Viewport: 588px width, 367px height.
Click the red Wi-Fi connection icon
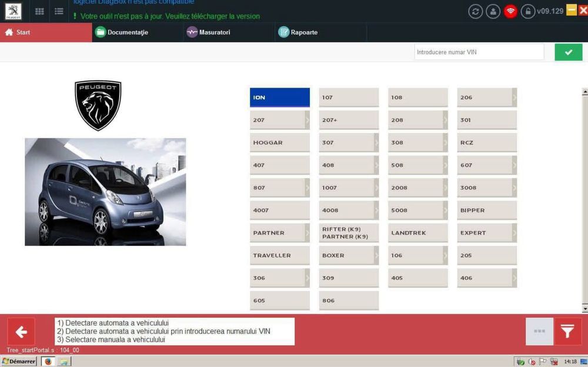coord(510,11)
